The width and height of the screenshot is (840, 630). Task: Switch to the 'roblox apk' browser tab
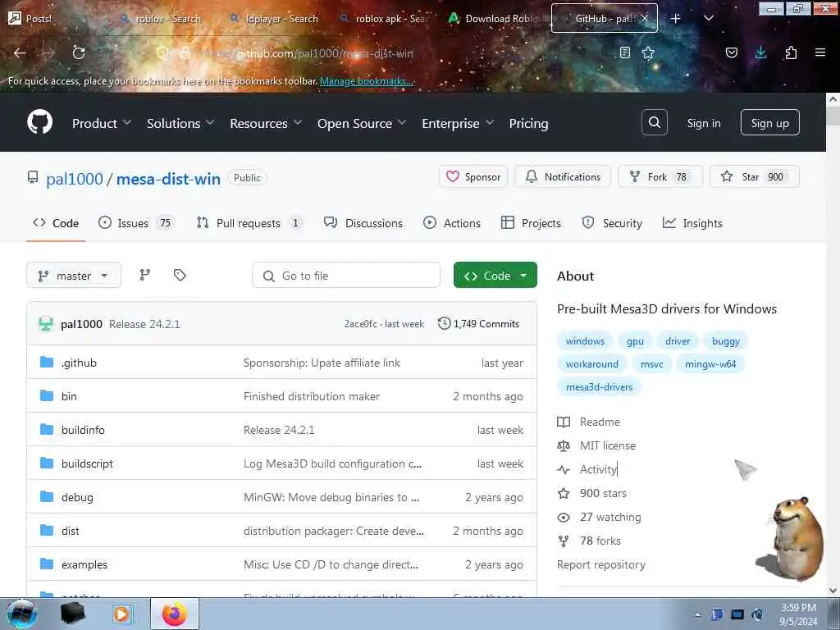[x=384, y=19]
